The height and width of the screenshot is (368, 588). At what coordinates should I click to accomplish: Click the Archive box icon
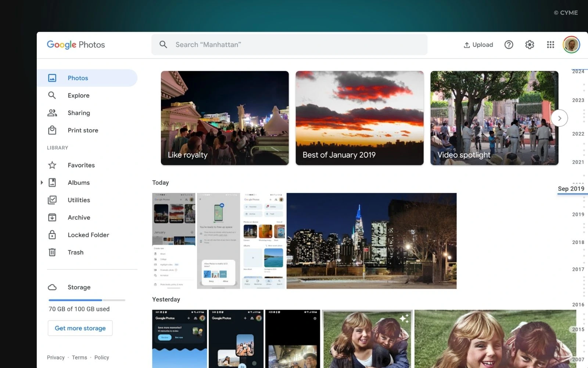pos(52,217)
